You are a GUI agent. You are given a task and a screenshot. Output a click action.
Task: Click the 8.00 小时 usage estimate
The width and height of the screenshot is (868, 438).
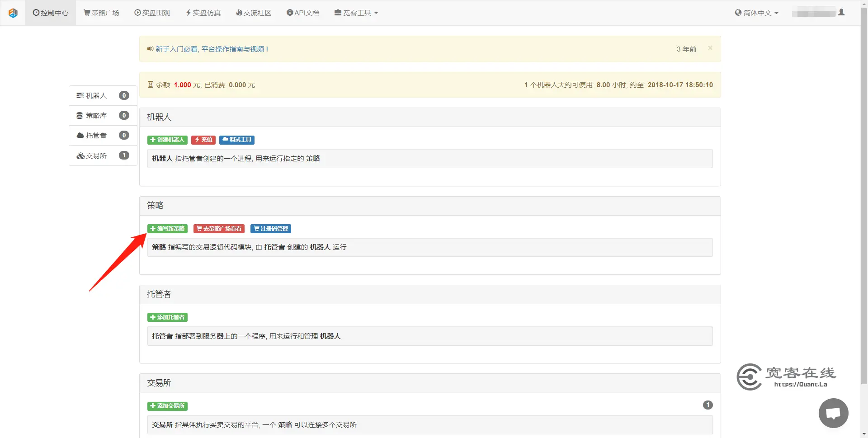coord(611,85)
